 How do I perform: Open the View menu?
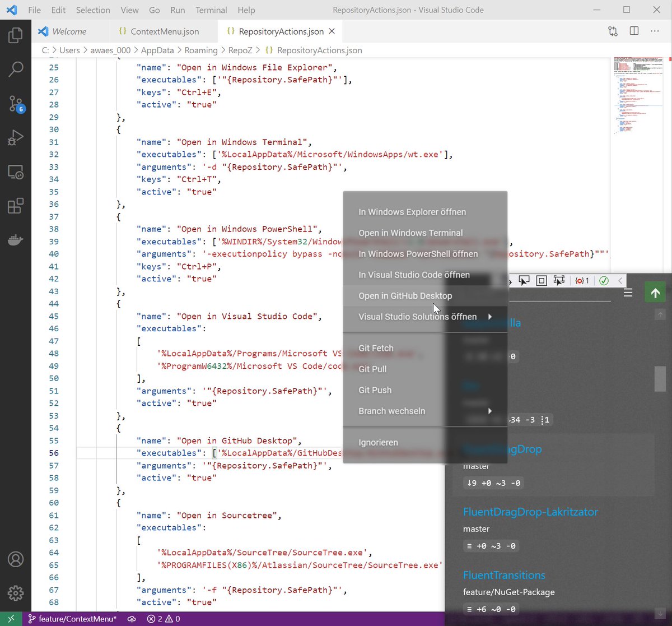[129, 10]
